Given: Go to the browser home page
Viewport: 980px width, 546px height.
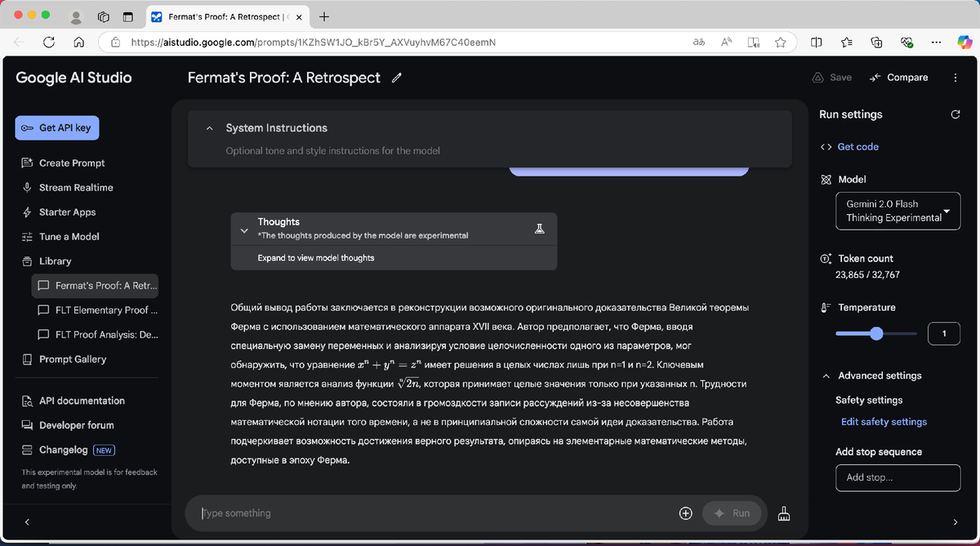Looking at the screenshot, I should pyautogui.click(x=78, y=42).
